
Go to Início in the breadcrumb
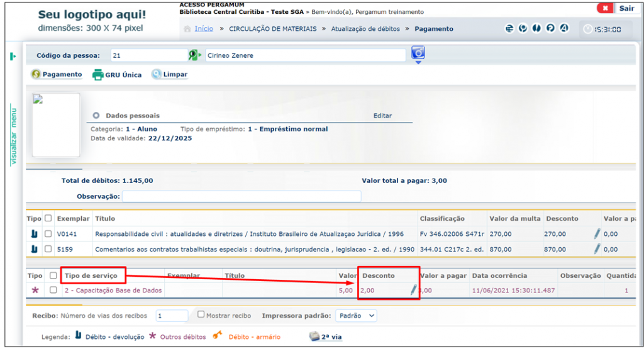pyautogui.click(x=203, y=29)
